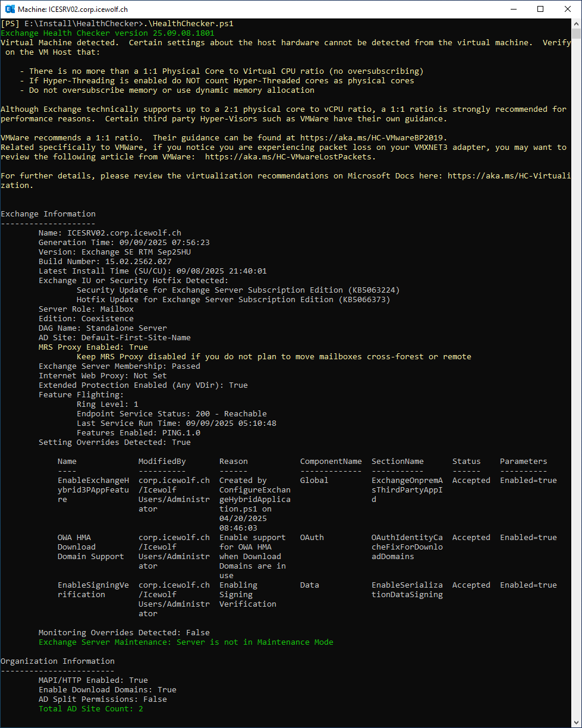Click the vertical scrollbar thumb
Image resolution: width=582 pixels, height=728 pixels.
tap(577, 34)
